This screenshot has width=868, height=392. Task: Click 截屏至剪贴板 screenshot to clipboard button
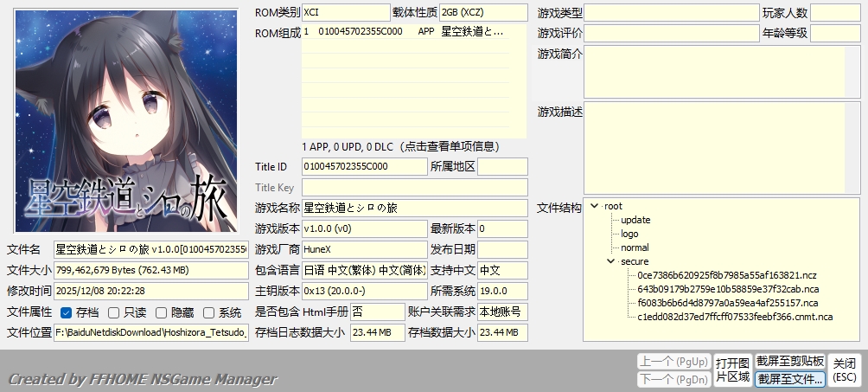789,361
